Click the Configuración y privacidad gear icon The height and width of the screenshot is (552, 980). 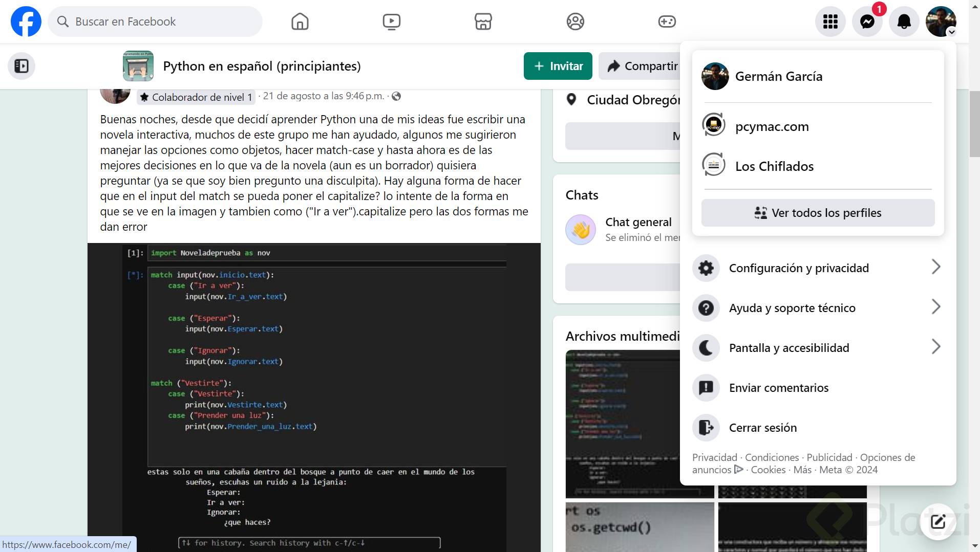click(706, 268)
